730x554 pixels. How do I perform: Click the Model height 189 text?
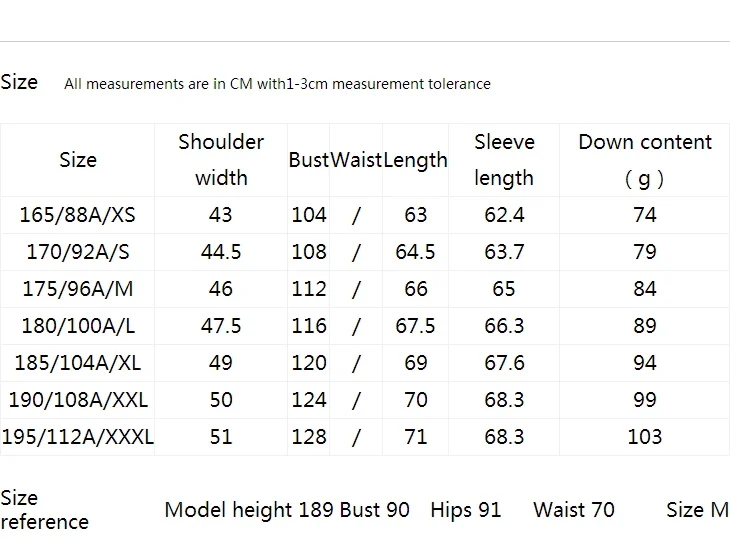point(249,510)
